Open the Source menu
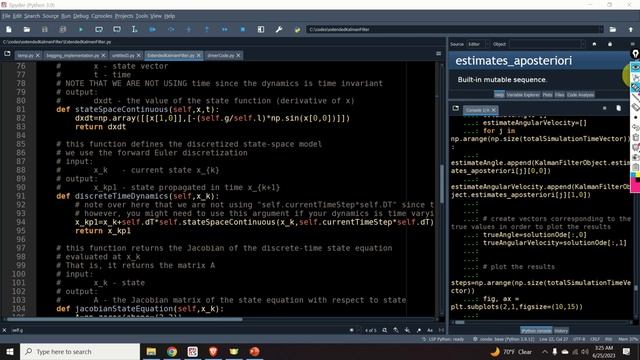This screenshot has width=640, height=360. [51, 16]
